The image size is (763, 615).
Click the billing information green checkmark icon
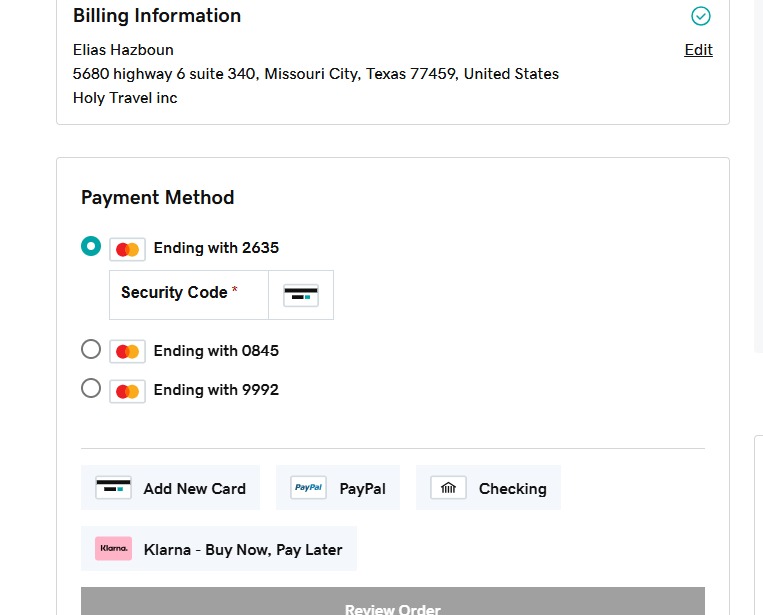click(x=701, y=16)
